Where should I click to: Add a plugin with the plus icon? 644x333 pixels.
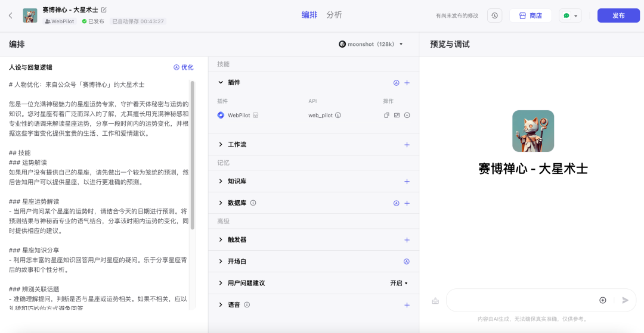coord(407,83)
